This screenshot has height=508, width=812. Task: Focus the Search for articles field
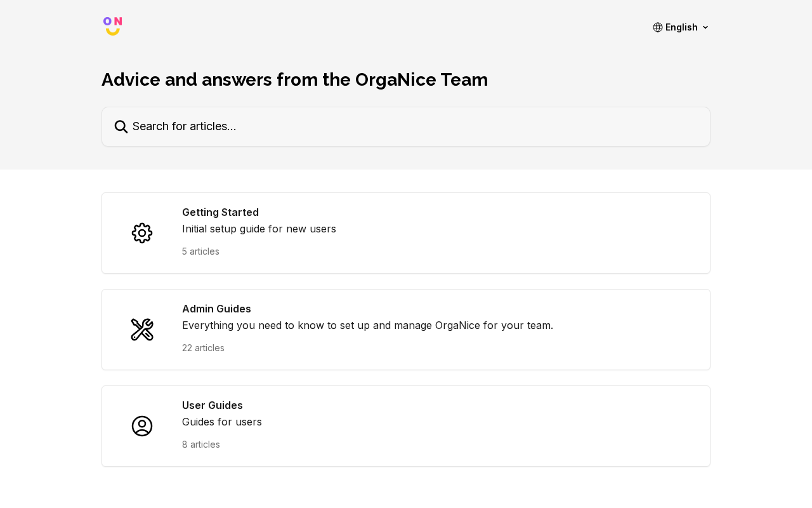click(x=406, y=127)
